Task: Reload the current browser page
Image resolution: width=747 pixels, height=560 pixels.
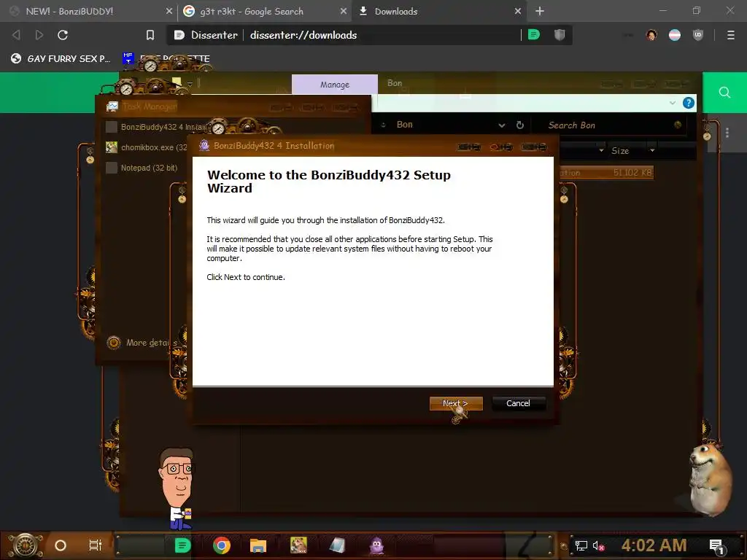Action: click(63, 35)
